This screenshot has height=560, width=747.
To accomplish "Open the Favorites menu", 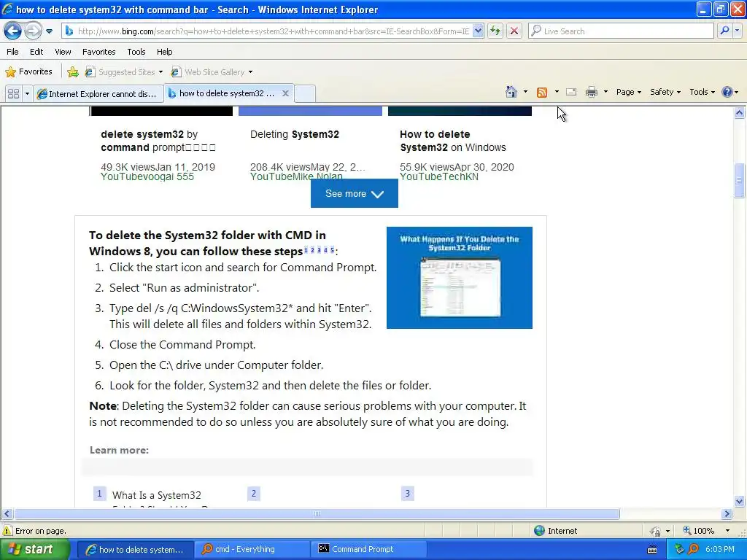I will coord(99,52).
